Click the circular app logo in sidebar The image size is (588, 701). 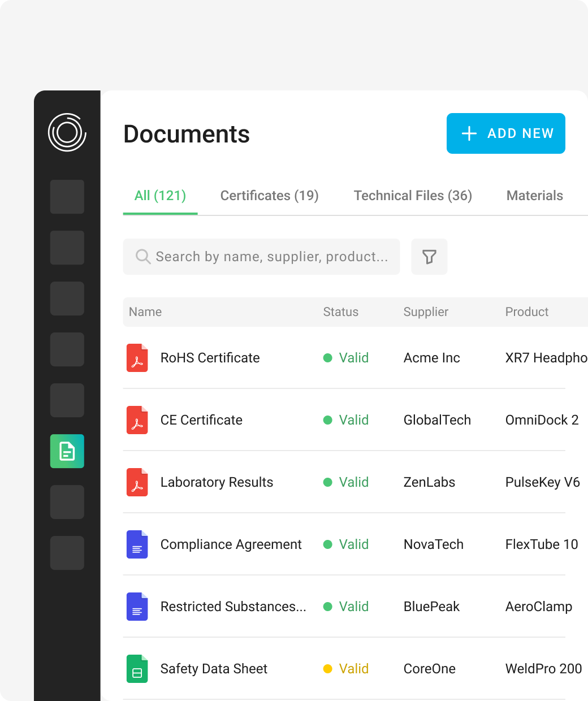pos(67,133)
